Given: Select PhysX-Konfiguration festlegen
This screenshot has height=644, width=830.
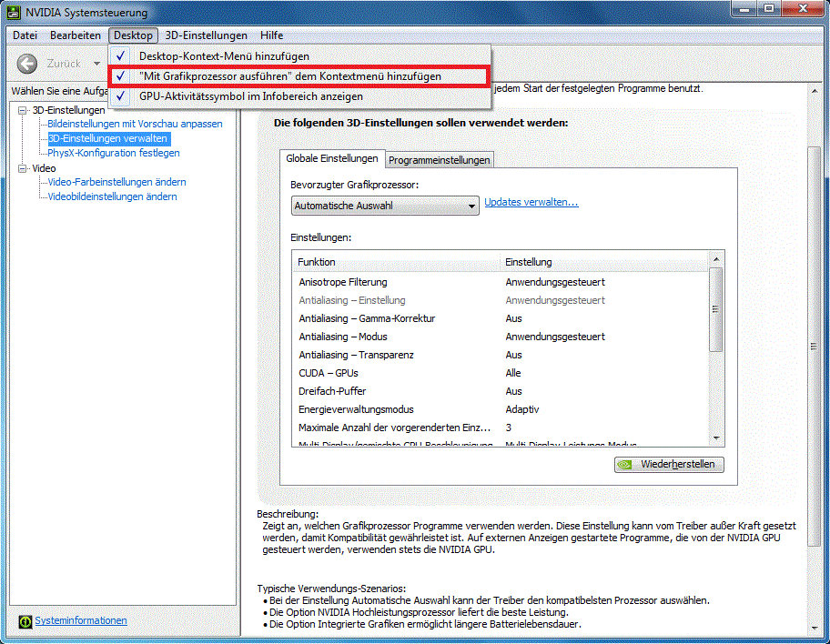Looking at the screenshot, I should coord(114,153).
